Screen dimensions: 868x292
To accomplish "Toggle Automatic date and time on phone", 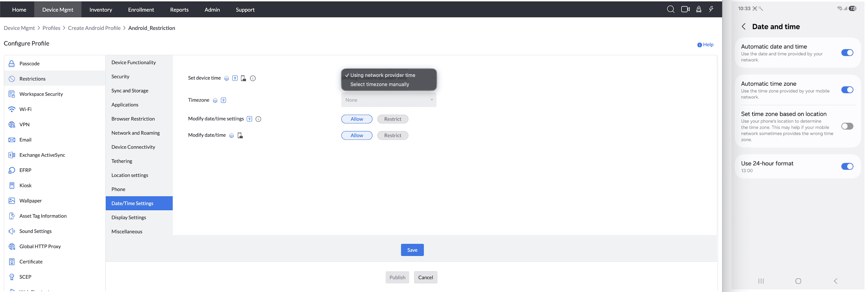I will 847,53.
